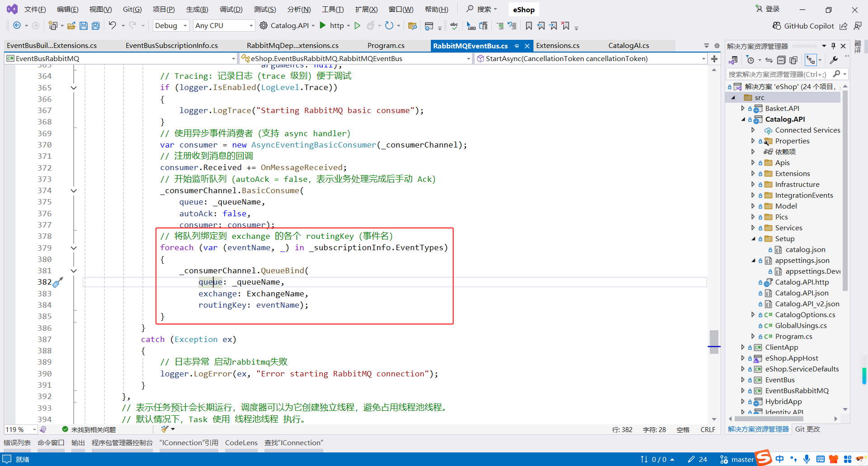Open Find in Files via toolbar icon
The width and height of the screenshot is (868, 466).
point(412,26)
